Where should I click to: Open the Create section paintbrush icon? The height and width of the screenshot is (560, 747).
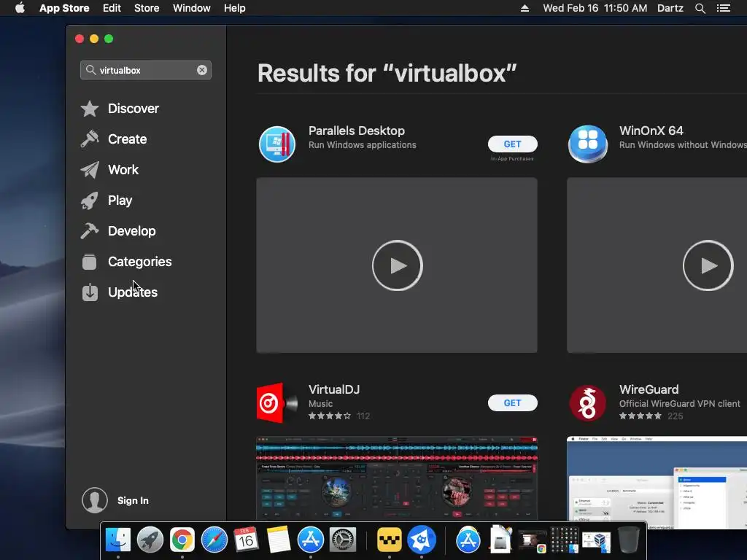pyautogui.click(x=90, y=139)
